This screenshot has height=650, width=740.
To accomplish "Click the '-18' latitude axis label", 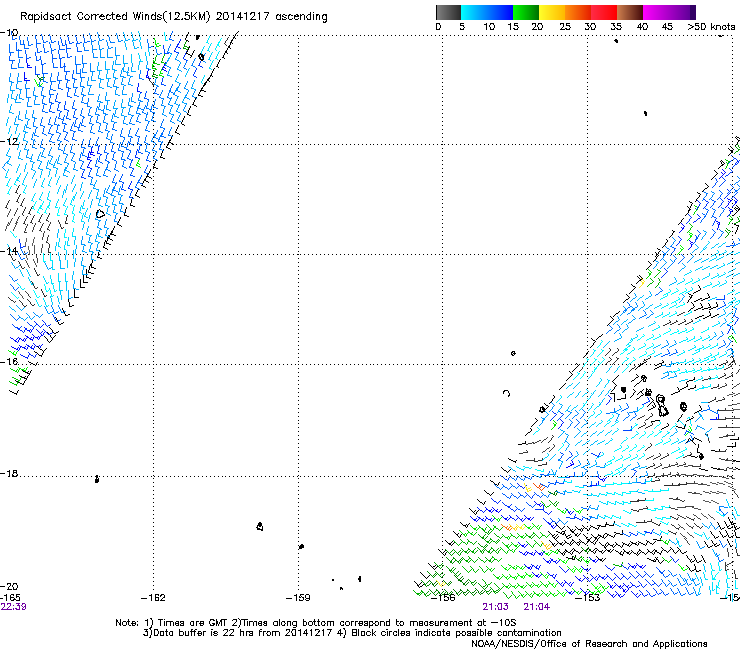I will pyautogui.click(x=9, y=473).
